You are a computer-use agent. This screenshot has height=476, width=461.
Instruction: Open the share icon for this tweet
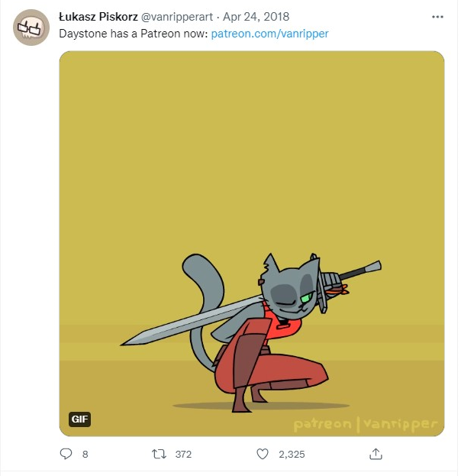376,454
